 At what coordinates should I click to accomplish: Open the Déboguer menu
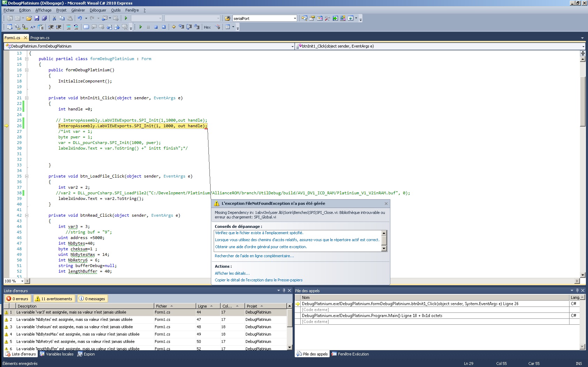(98, 10)
